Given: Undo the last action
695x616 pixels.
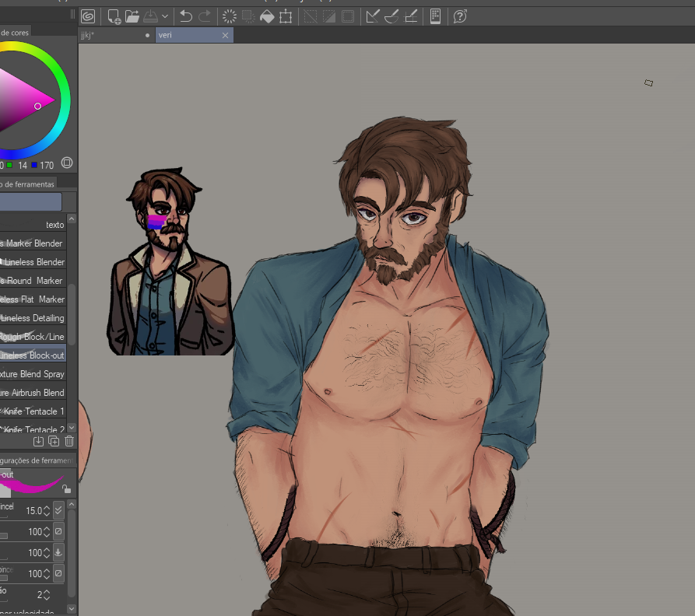Looking at the screenshot, I should [x=186, y=17].
